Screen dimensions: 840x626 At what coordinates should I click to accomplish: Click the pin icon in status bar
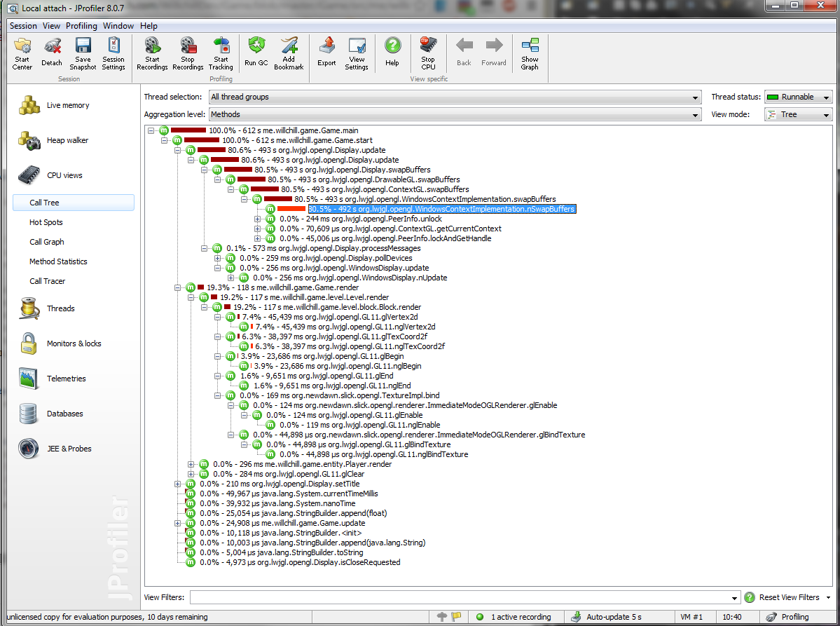pos(442,617)
